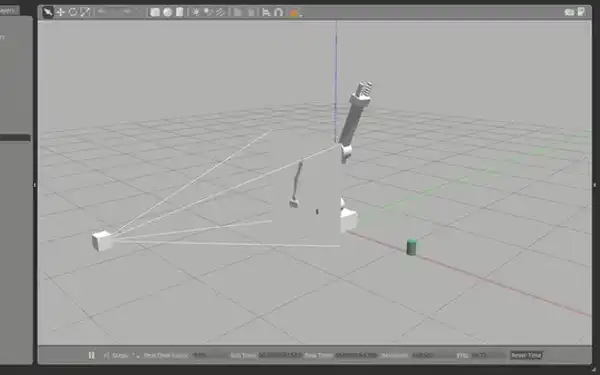This screenshot has width=600, height=375.
Task: Activate the selection arrow mode tool
Action: coord(47,12)
